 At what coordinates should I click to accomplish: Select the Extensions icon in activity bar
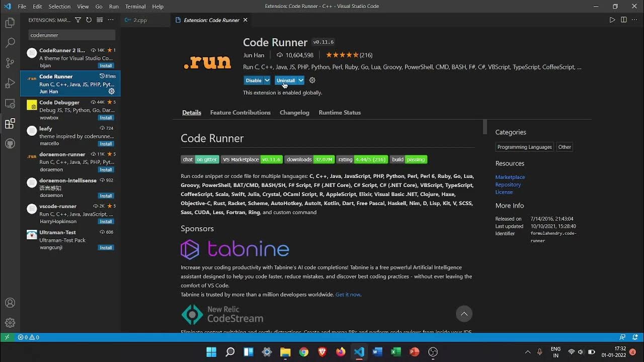point(10,124)
